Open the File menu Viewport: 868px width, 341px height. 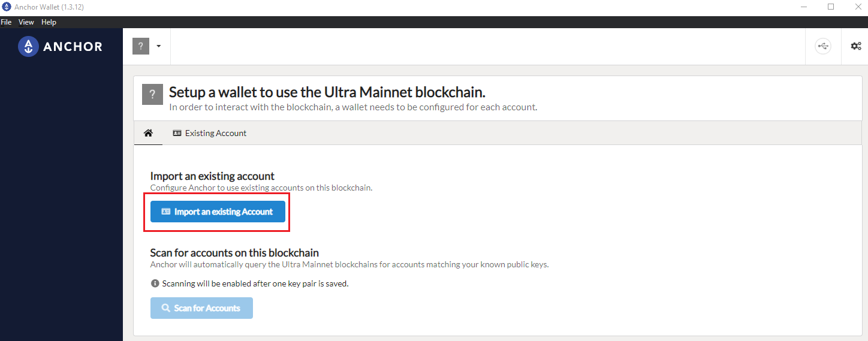pos(6,22)
